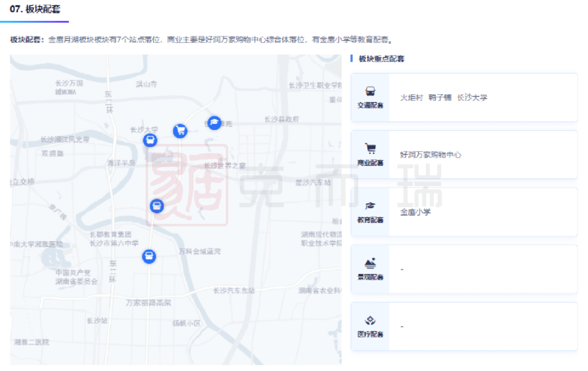Image resolution: width=588 pixels, height=371 pixels.
Task: Click the 景观配套 landscape icon
Action: click(x=370, y=263)
